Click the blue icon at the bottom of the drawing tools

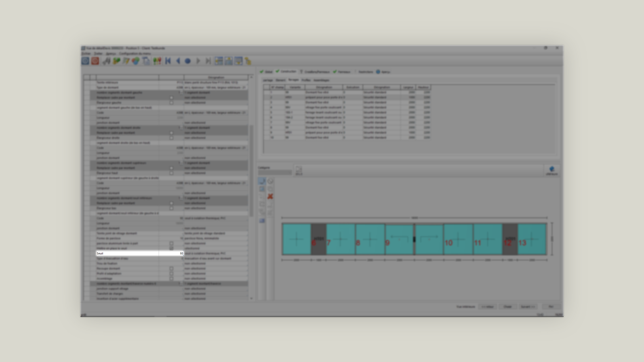click(x=262, y=221)
